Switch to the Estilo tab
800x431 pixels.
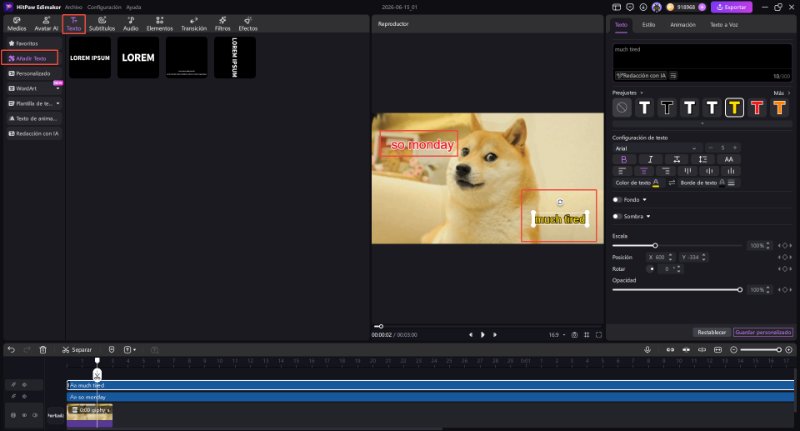pos(648,24)
